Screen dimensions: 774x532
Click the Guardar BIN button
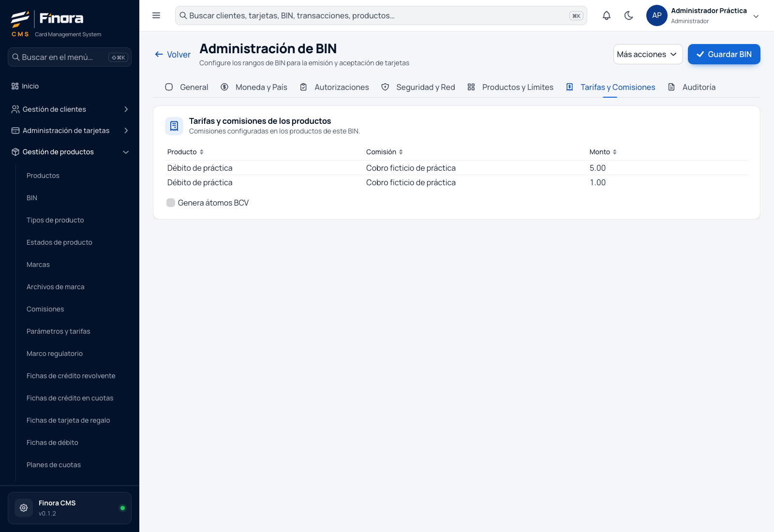[x=724, y=54]
